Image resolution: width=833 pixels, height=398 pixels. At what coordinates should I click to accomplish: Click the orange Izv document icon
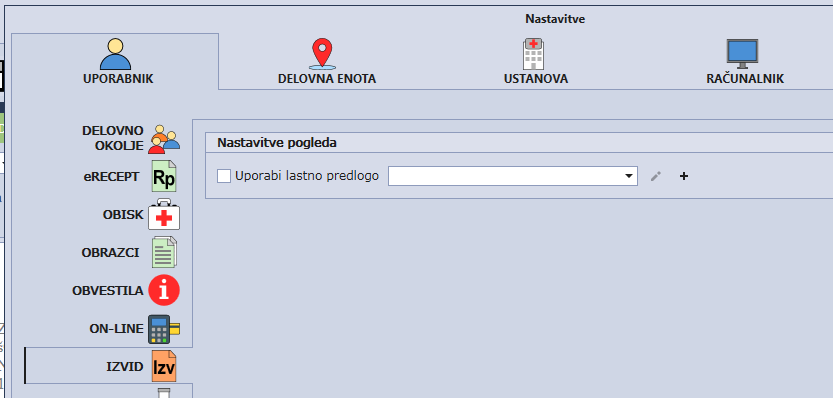coord(164,367)
